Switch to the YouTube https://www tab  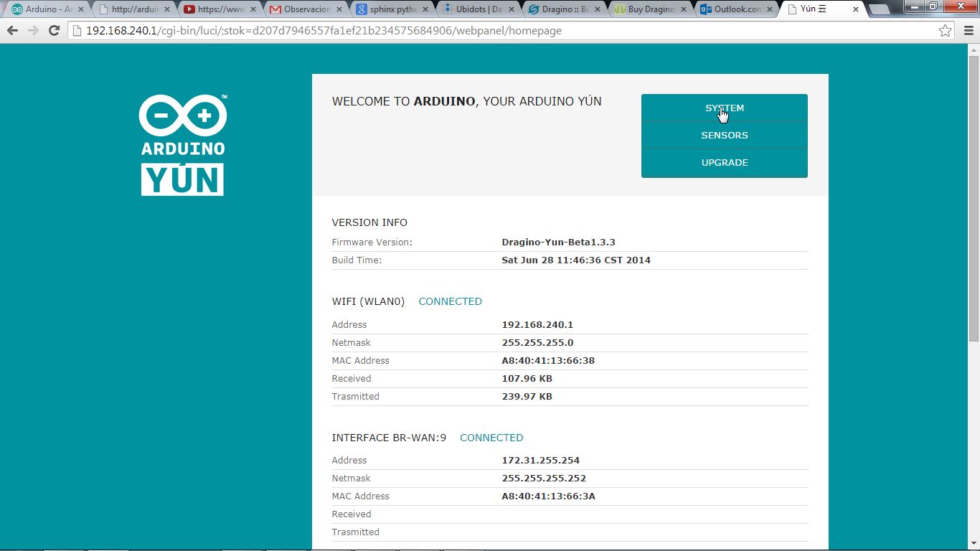click(x=220, y=10)
